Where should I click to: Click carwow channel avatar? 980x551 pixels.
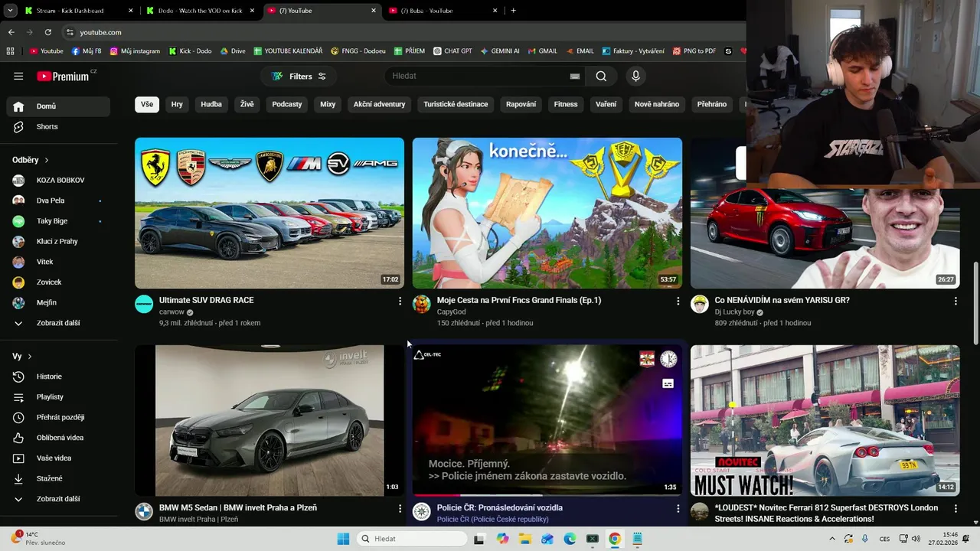pyautogui.click(x=144, y=304)
